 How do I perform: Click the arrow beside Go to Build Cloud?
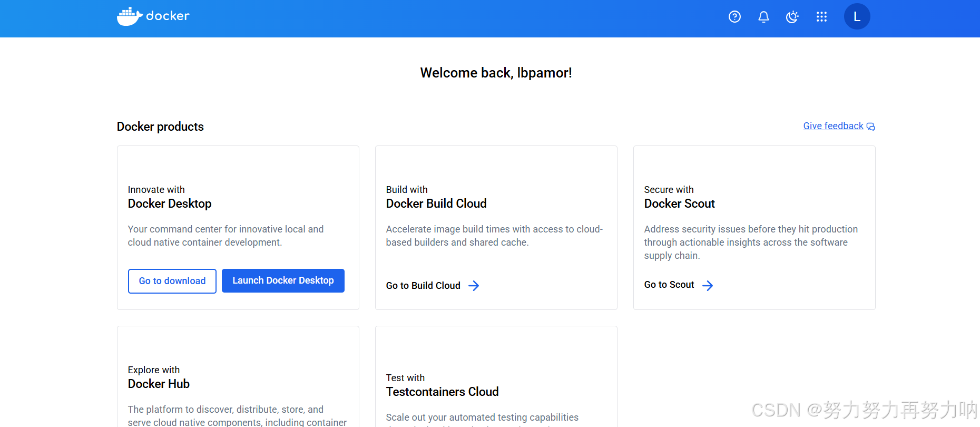(474, 286)
